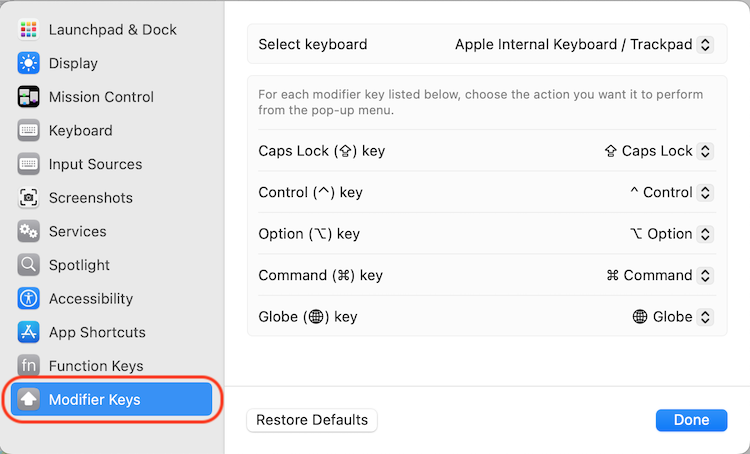Click the Mission Control icon
The width and height of the screenshot is (750, 454).
[x=28, y=97]
